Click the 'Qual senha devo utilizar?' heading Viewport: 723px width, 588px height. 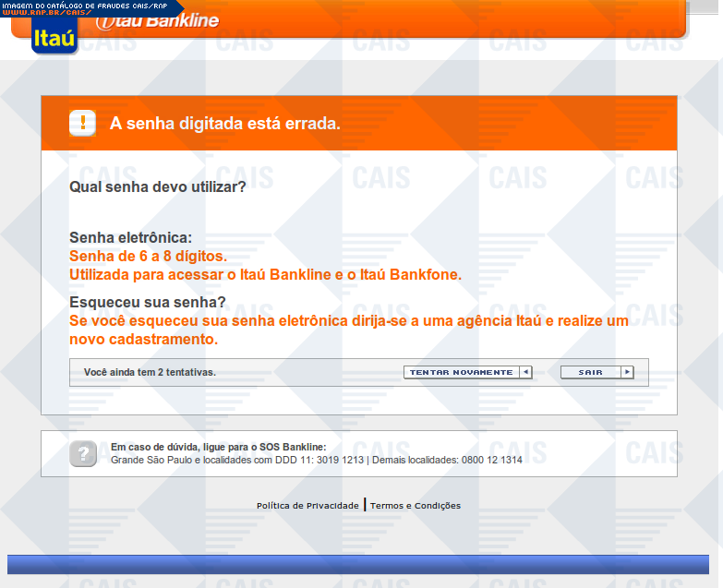(x=157, y=186)
